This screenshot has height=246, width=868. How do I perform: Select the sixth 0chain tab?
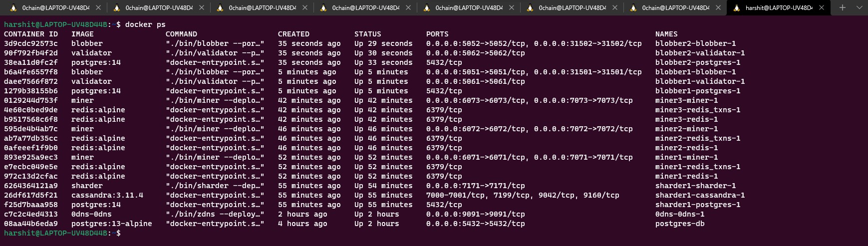tap(572, 7)
